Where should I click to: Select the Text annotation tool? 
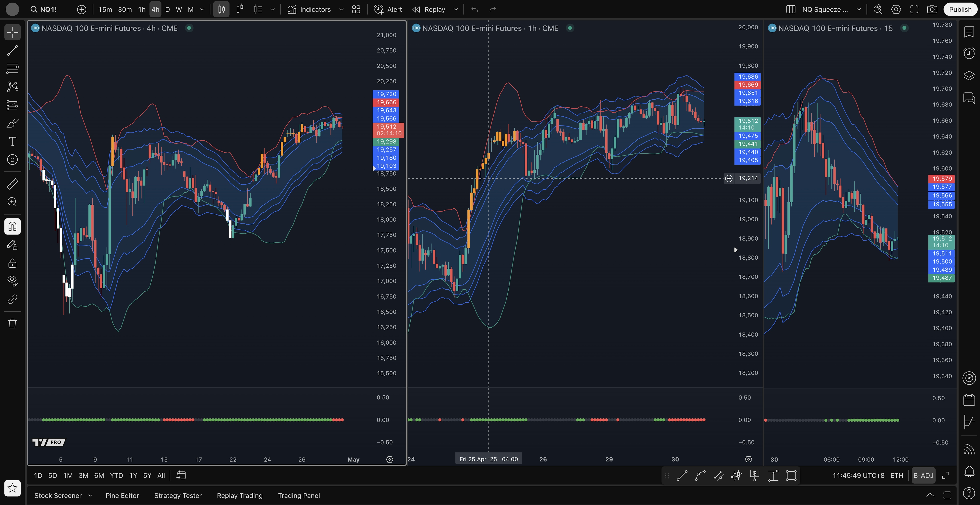pos(12,141)
